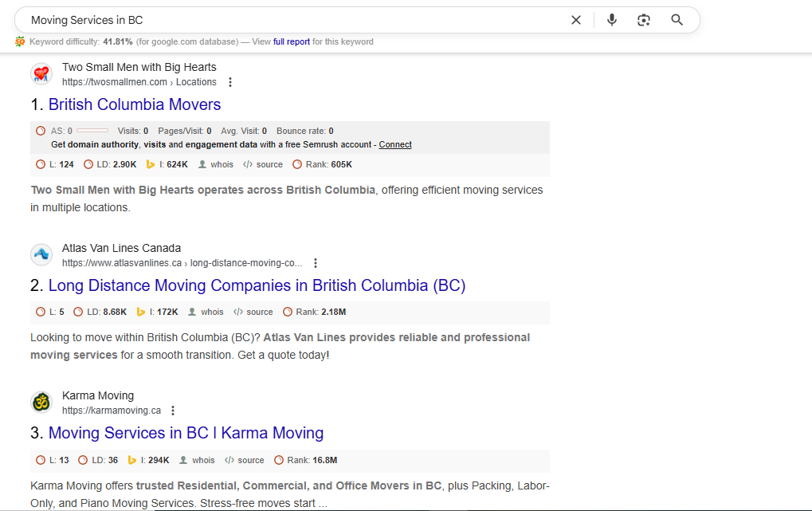Click Two Small Men with Big Hearts favicon

coord(41,74)
